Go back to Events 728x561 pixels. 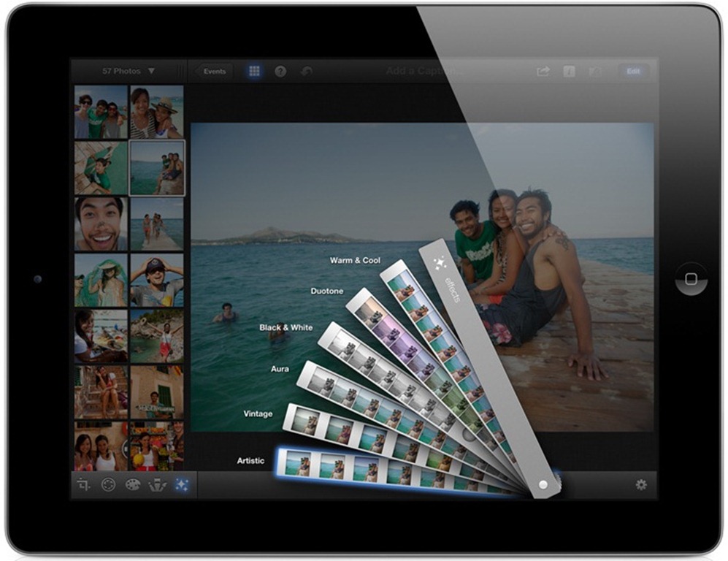[213, 72]
